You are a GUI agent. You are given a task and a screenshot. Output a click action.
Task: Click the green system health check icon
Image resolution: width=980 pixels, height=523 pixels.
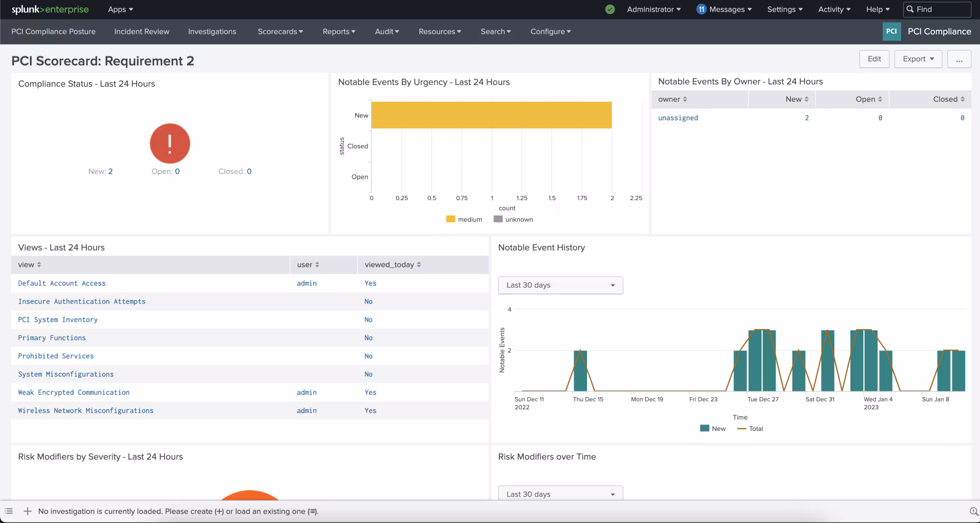tap(610, 9)
